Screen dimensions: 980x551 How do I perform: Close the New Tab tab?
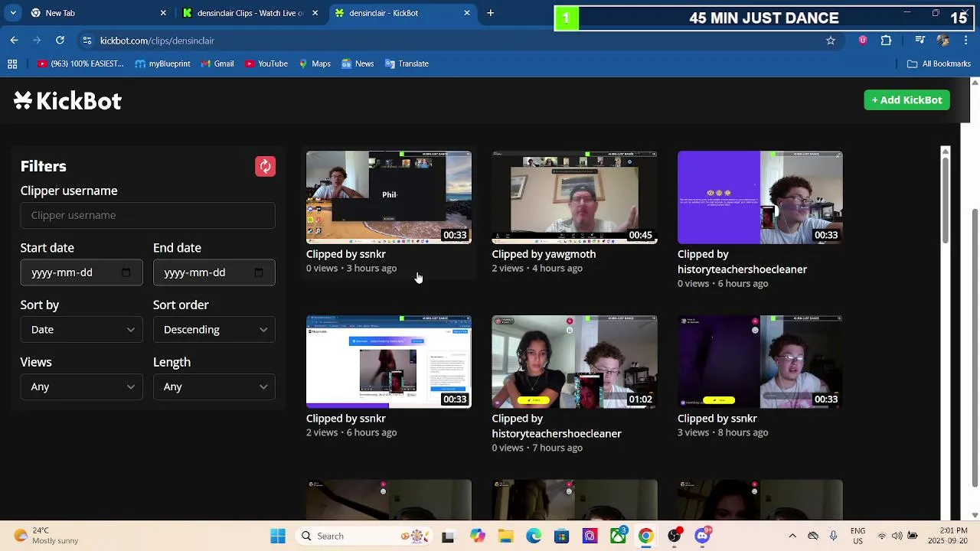point(163,13)
